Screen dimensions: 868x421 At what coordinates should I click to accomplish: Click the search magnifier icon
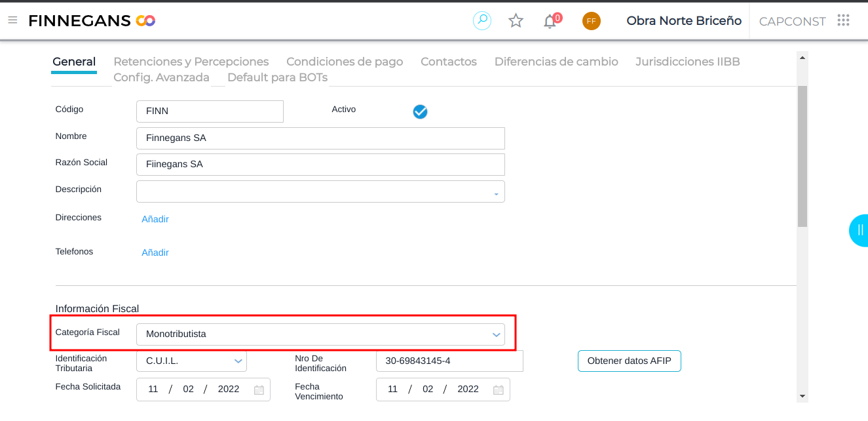482,20
